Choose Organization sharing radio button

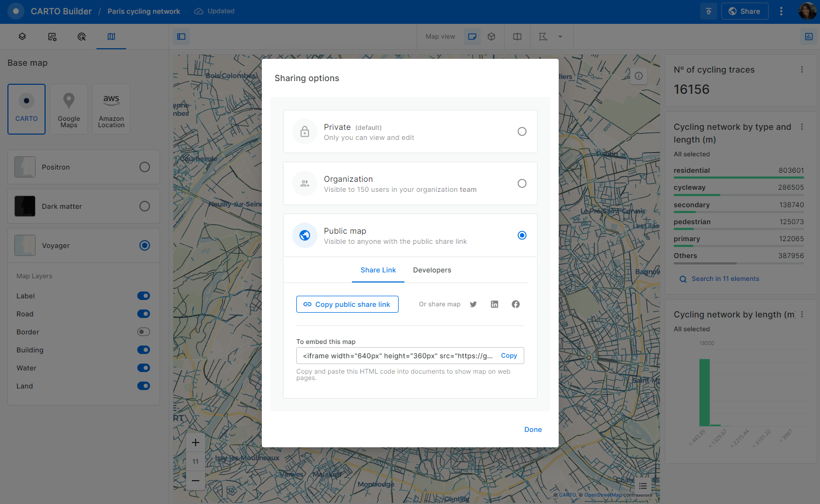click(522, 183)
